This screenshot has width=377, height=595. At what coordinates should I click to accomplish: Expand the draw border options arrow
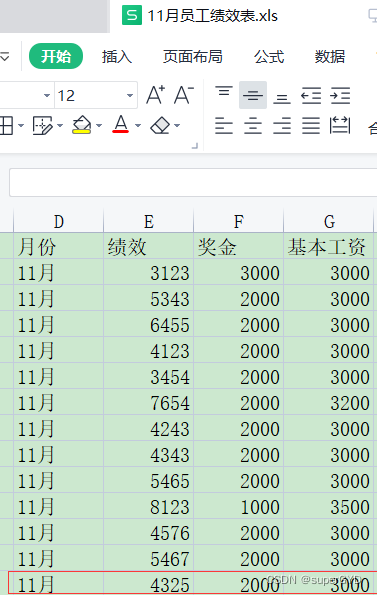click(x=60, y=125)
